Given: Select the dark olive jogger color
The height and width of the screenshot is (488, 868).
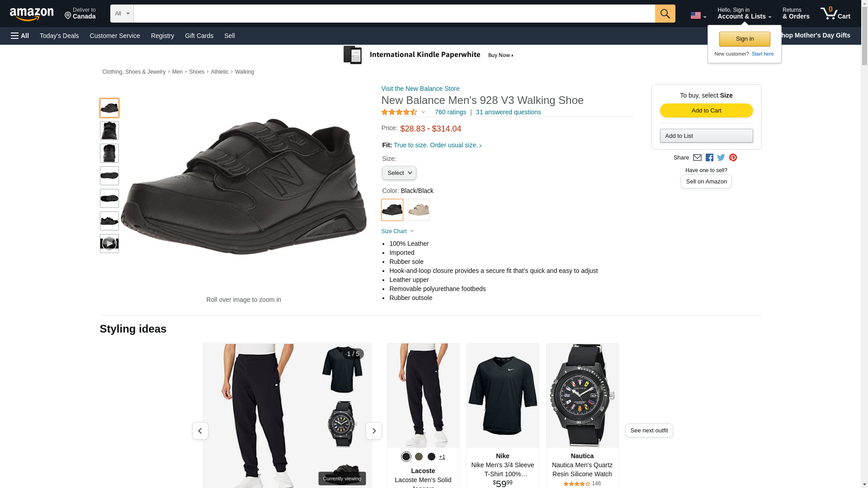Looking at the screenshot, I should tap(419, 457).
